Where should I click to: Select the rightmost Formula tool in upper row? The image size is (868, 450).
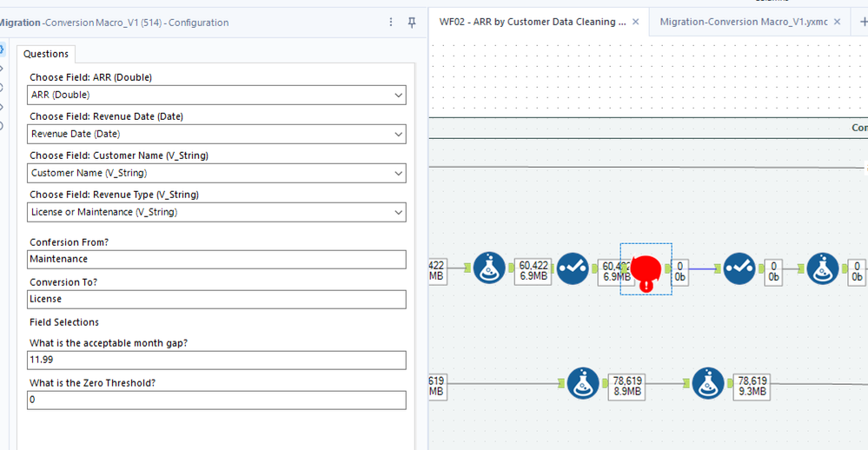pos(823,268)
